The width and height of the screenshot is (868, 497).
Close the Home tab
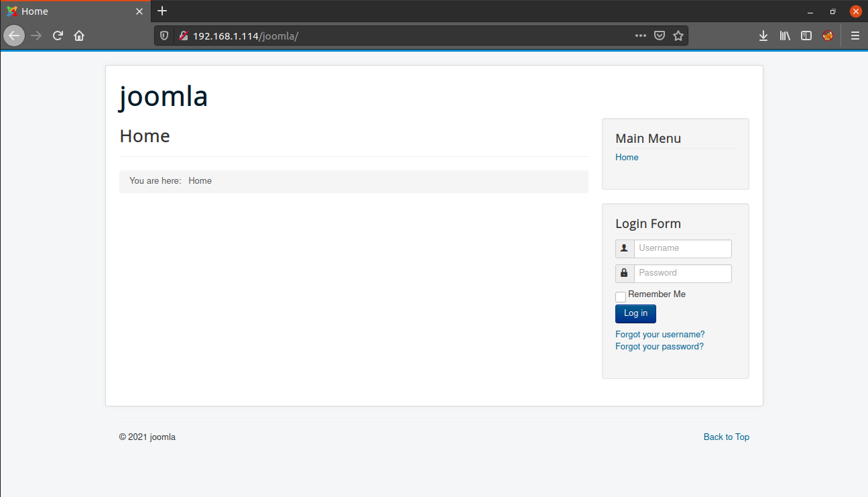click(139, 11)
